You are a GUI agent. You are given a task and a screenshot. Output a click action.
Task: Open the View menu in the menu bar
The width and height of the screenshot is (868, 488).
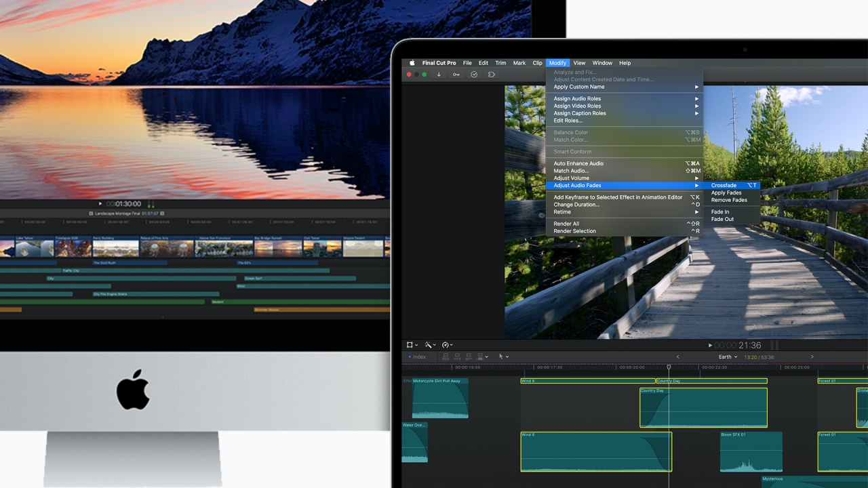click(579, 63)
